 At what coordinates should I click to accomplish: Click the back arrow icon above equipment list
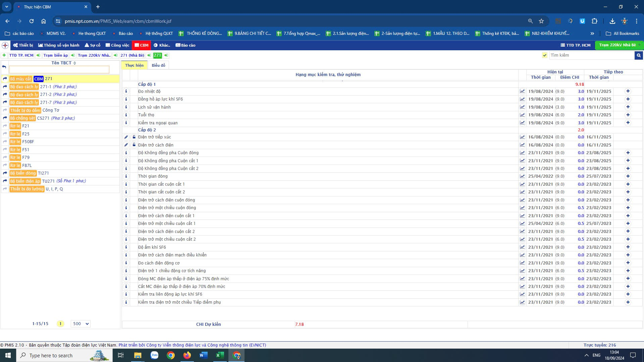coord(4,67)
